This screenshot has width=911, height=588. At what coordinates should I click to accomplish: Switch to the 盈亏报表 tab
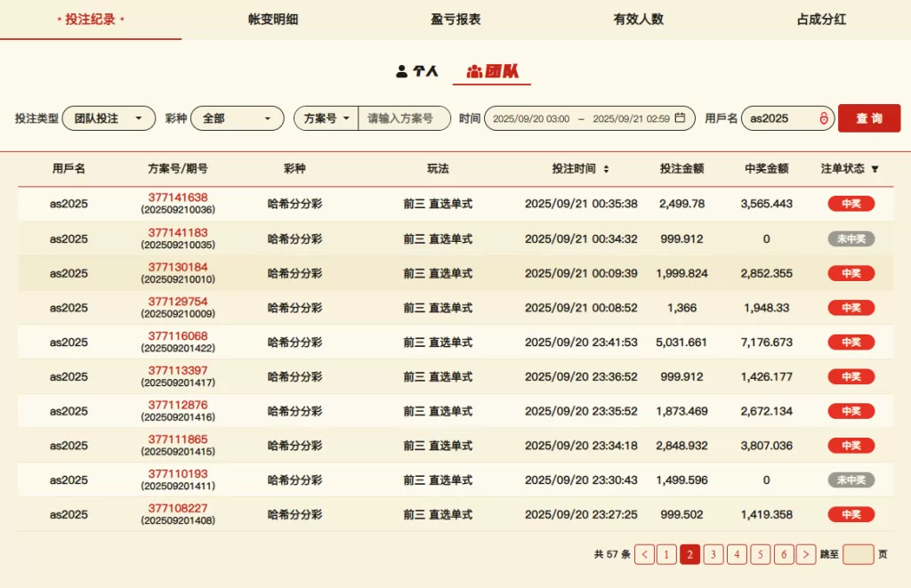(x=455, y=19)
